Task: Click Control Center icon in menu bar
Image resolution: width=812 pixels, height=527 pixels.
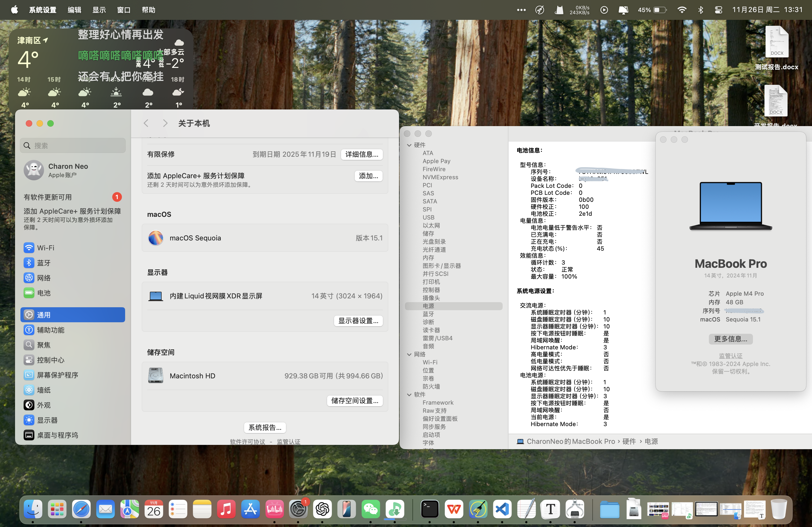Action: pos(718,10)
